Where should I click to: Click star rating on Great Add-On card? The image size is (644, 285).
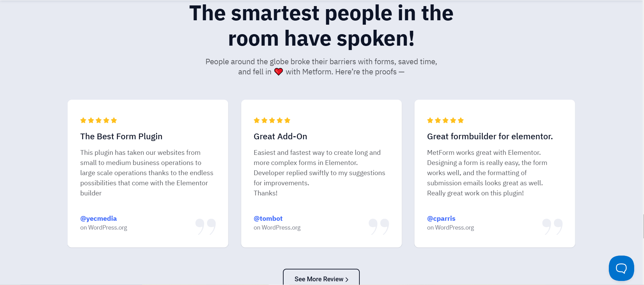[x=272, y=120]
